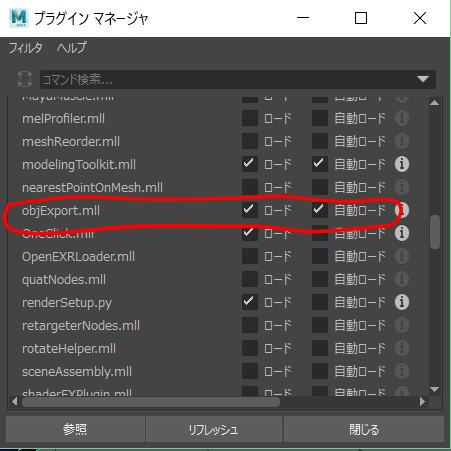Click the scroll down arrow
This screenshot has height=451, width=451.
click(x=434, y=389)
